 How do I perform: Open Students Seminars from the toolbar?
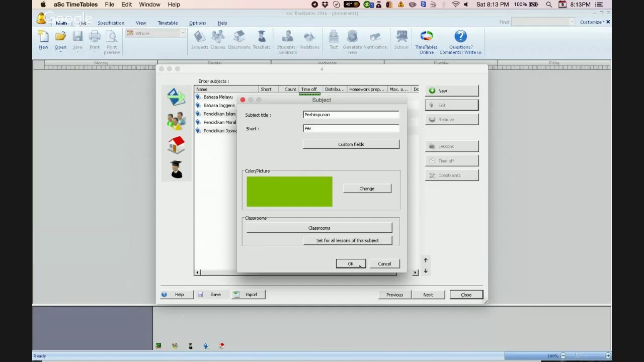point(287,42)
